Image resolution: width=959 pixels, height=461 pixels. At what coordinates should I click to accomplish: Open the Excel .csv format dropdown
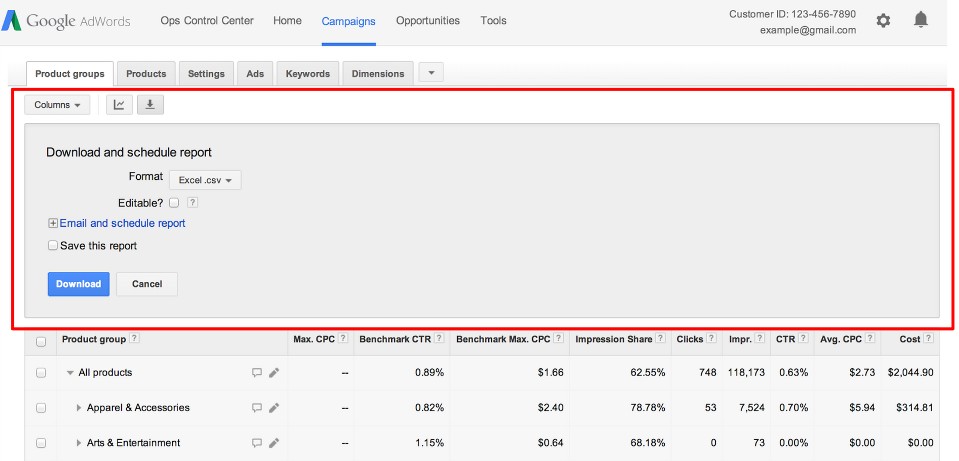click(x=205, y=180)
